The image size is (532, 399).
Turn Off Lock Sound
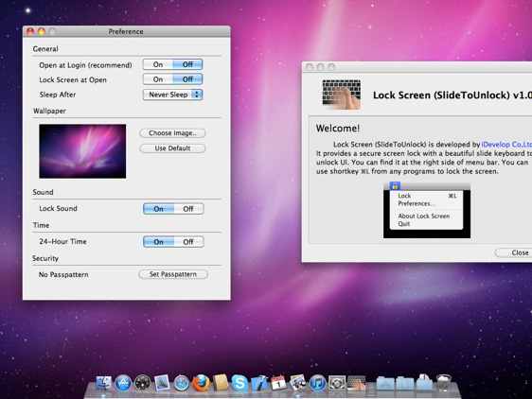(188, 209)
